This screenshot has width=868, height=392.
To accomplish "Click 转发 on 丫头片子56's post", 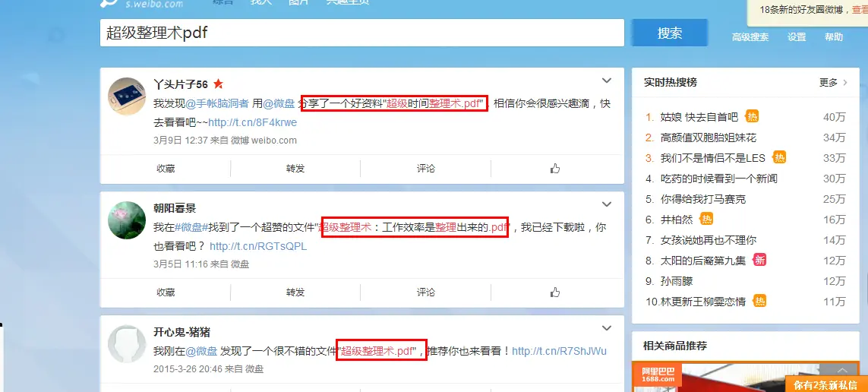I will coord(295,169).
